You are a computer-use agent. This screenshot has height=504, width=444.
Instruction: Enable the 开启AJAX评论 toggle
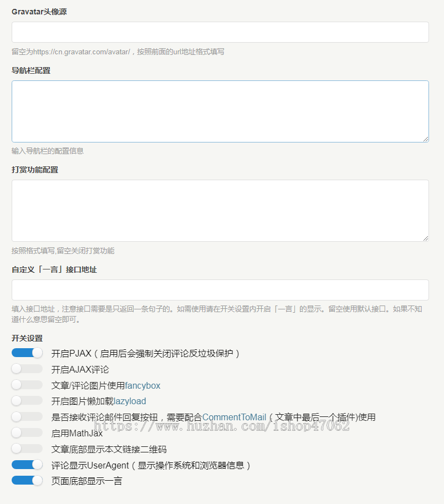point(27,369)
